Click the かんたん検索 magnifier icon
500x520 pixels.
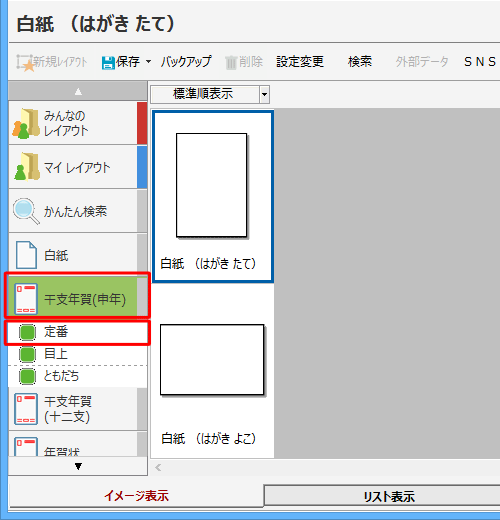[26, 211]
